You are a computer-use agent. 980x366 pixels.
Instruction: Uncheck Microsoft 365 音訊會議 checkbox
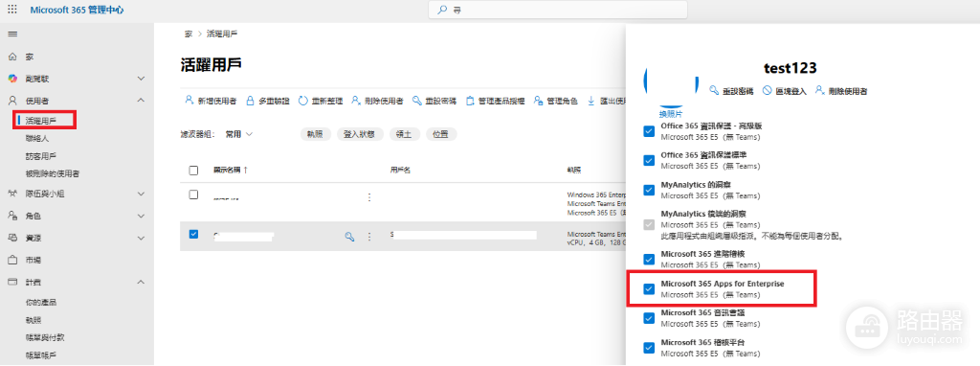(649, 318)
